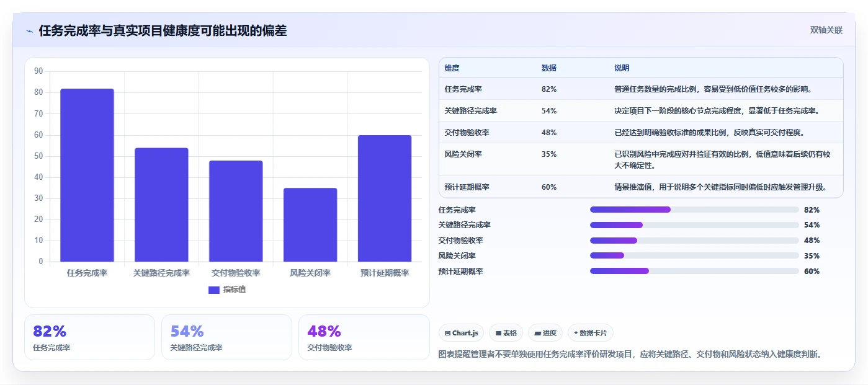Click the 交付物验收率 progress bar

coord(694,241)
